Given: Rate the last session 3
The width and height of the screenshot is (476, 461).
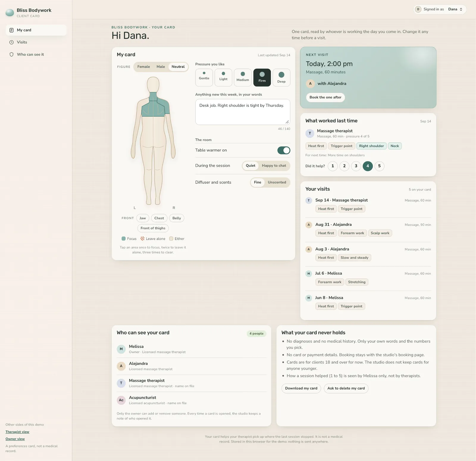Looking at the screenshot, I should tap(356, 166).
